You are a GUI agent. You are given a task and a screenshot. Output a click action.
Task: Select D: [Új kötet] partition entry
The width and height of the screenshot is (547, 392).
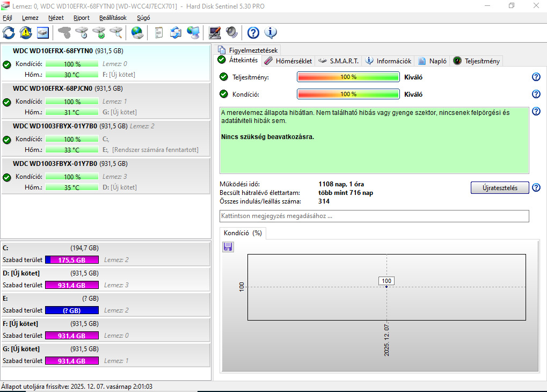pos(106,279)
